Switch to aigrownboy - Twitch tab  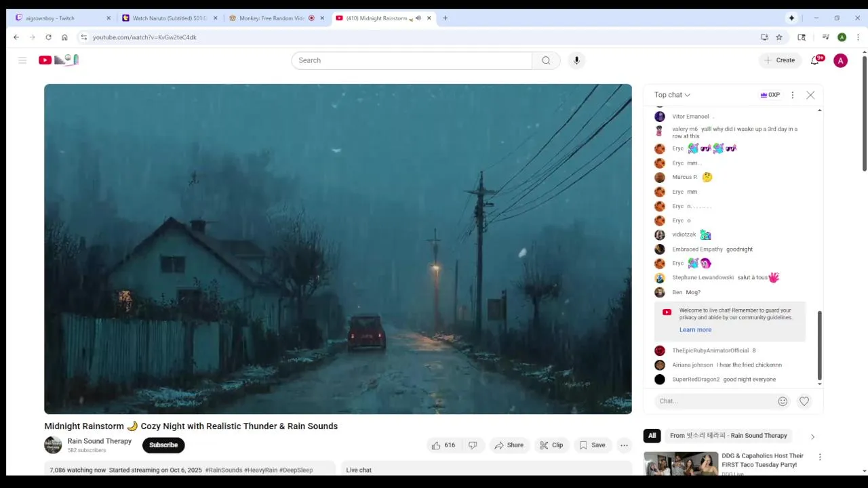click(62, 18)
